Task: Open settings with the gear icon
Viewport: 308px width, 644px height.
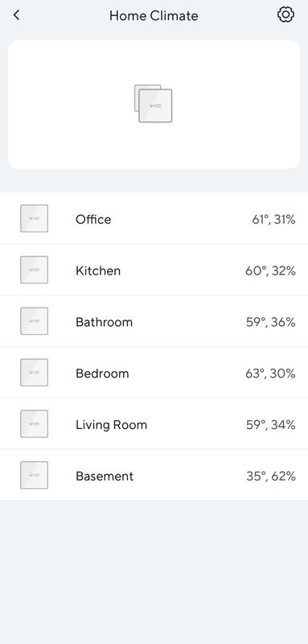Action: pyautogui.click(x=285, y=15)
